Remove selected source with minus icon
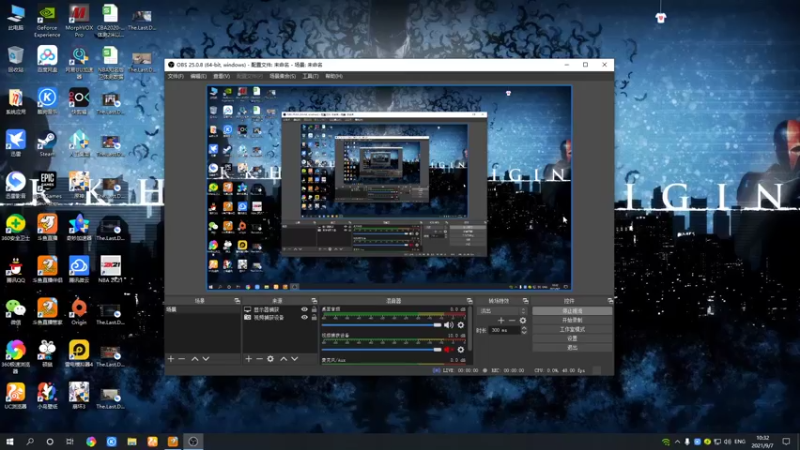 (x=259, y=359)
